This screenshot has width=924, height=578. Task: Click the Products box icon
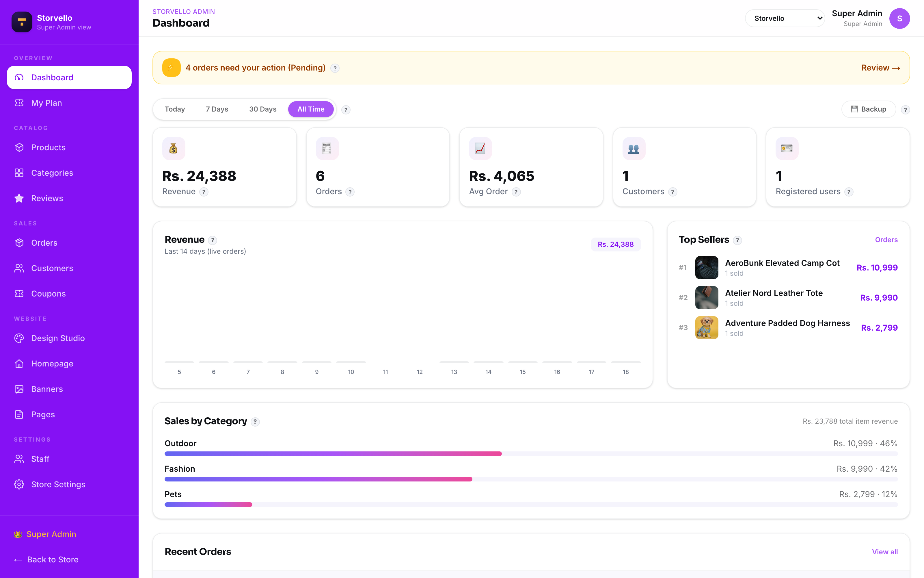(x=19, y=148)
